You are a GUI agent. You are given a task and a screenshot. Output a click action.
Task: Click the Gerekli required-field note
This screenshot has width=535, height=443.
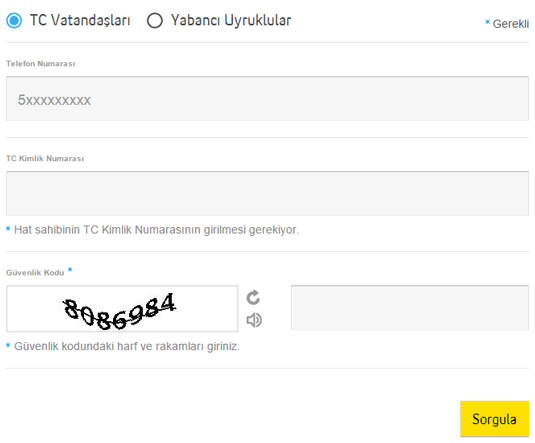pyautogui.click(x=510, y=24)
